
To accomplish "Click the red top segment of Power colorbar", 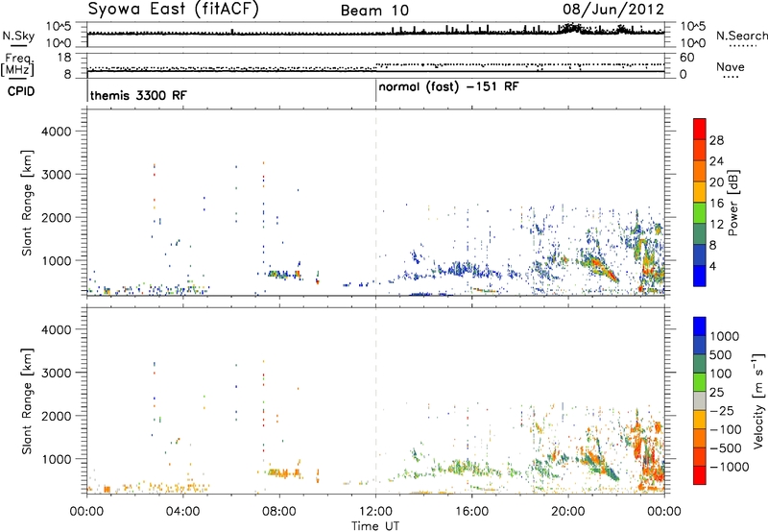I will tap(700, 129).
